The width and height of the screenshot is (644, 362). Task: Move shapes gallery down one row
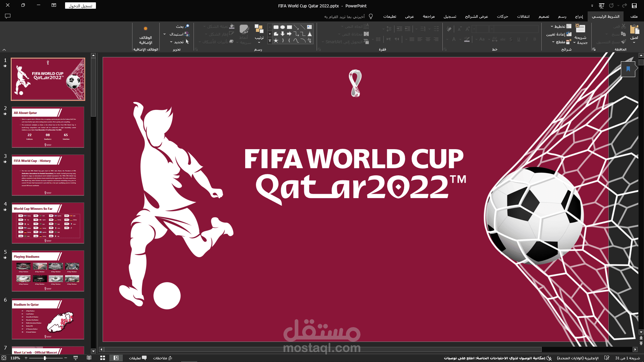point(270,34)
